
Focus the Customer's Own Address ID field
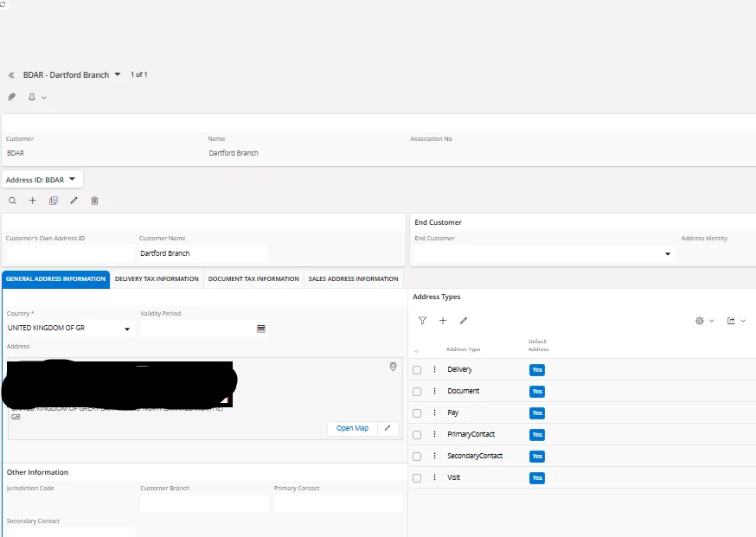tap(70, 253)
